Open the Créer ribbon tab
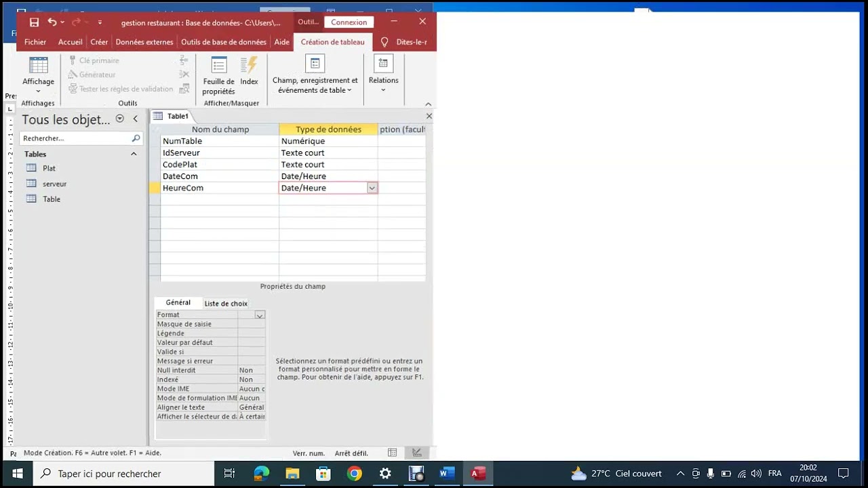Screen dimensions: 868x488 click(x=99, y=42)
